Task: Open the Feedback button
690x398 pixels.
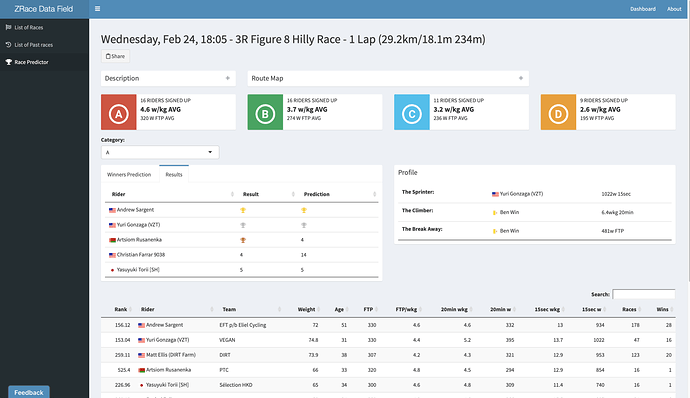Action: [29, 392]
